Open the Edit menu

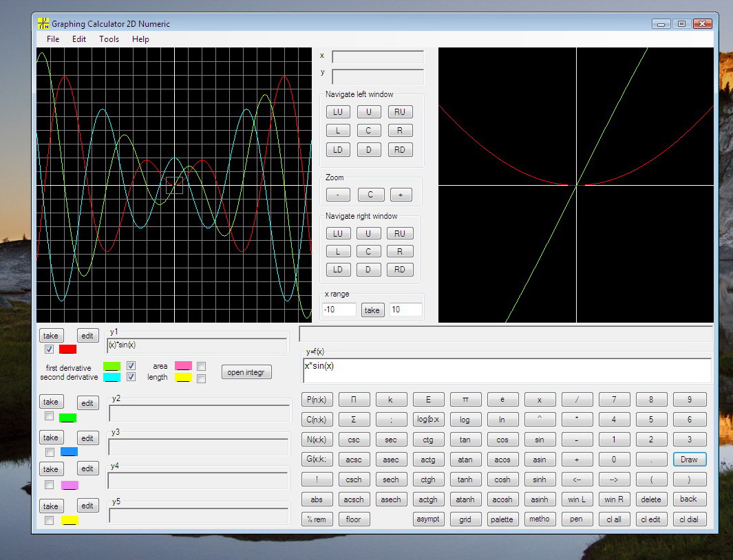point(79,39)
